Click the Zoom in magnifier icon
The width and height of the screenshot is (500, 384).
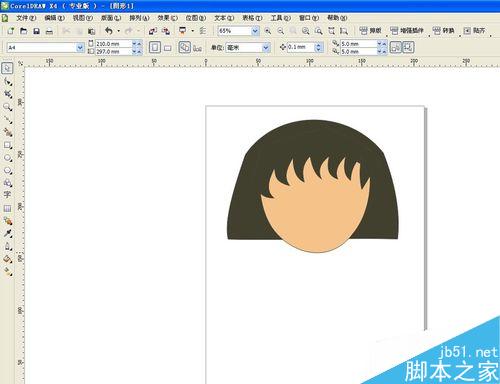coord(267,31)
